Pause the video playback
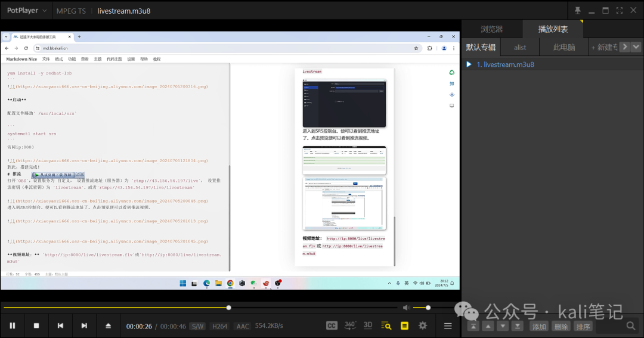Viewport: 644px width, 338px height. [13, 325]
